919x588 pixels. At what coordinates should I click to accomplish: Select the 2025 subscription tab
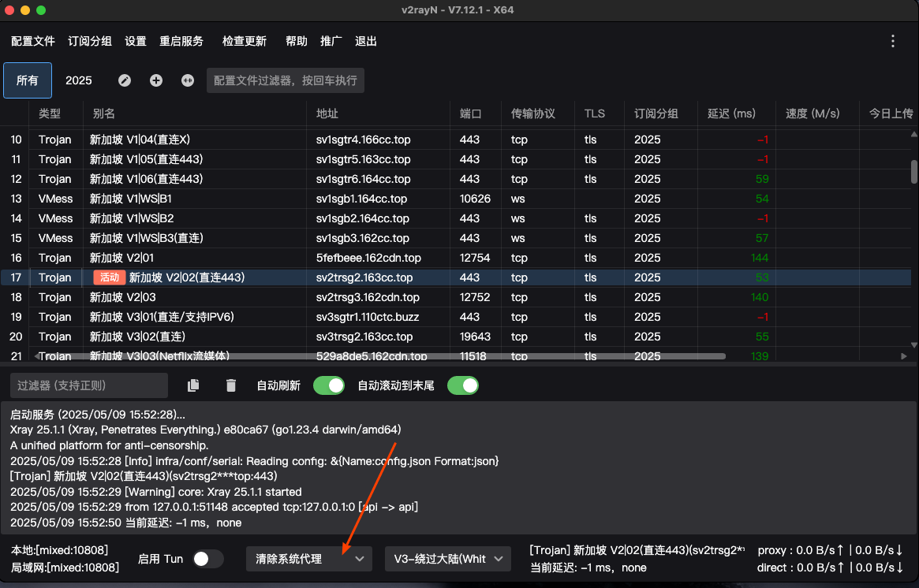(79, 80)
